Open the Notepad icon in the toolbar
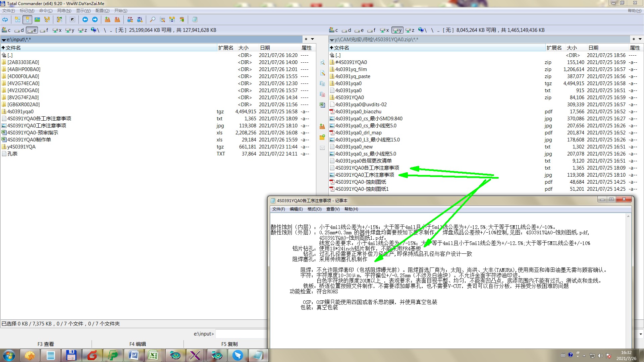This screenshot has width=644, height=362. (x=195, y=19)
